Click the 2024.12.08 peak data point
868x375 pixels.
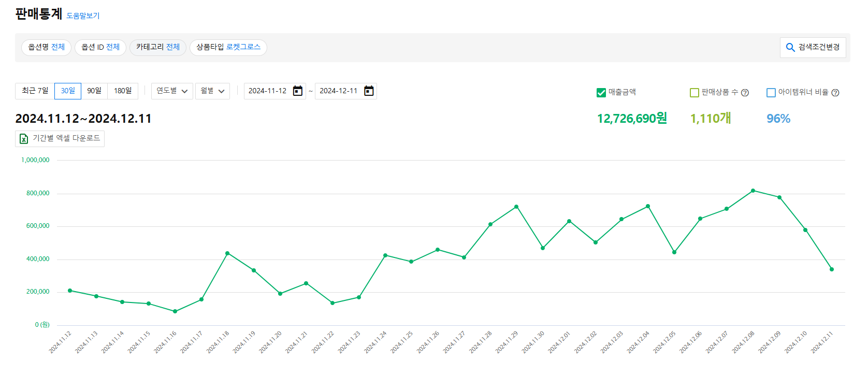coord(753,191)
